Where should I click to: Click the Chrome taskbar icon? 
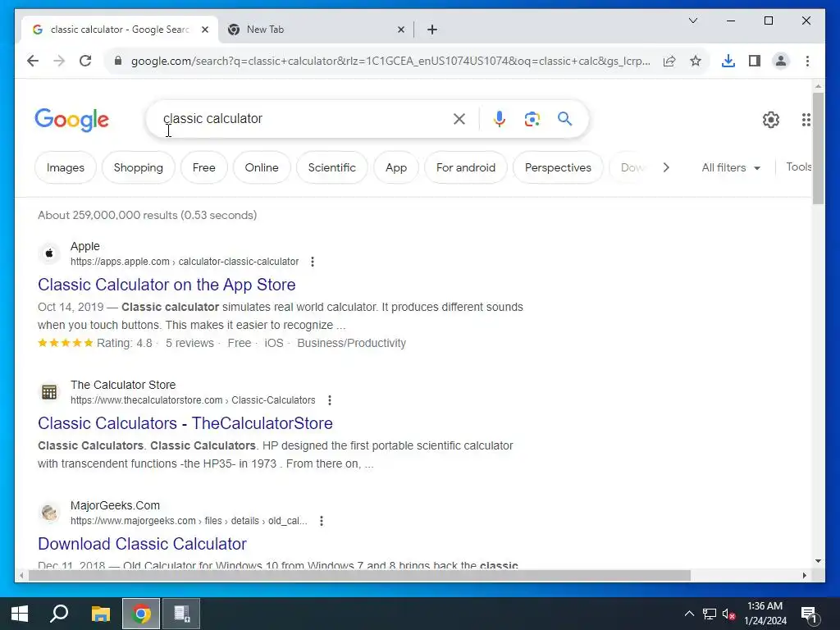(141, 614)
